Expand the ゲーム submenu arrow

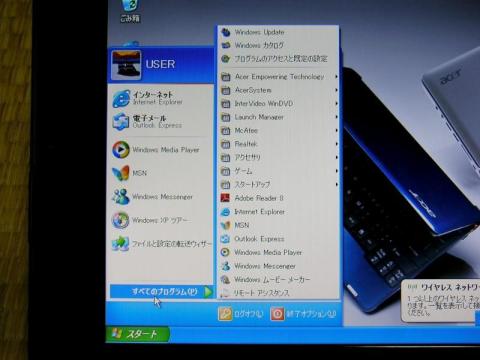[x=336, y=171]
